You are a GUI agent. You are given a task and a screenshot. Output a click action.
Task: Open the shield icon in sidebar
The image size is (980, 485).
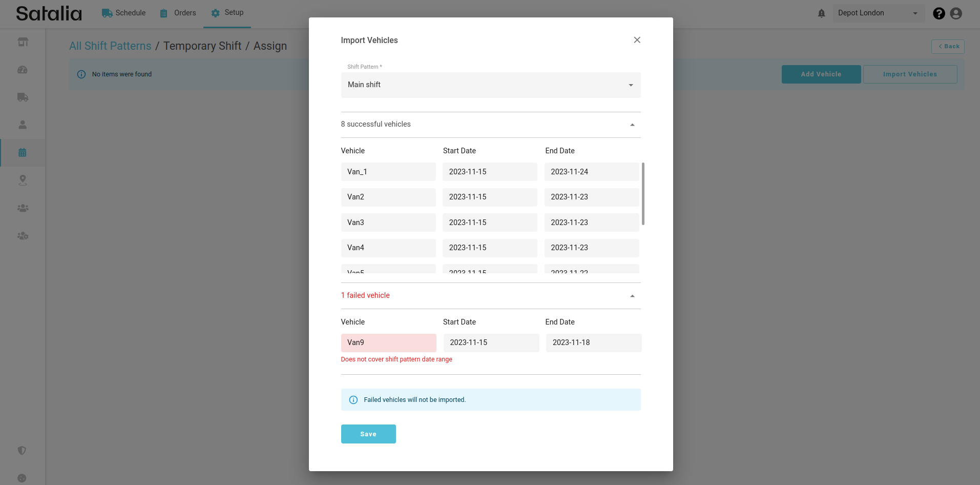tap(22, 451)
